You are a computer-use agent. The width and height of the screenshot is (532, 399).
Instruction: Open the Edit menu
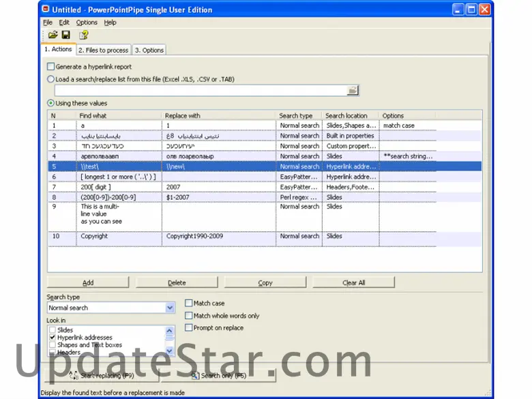coord(64,23)
